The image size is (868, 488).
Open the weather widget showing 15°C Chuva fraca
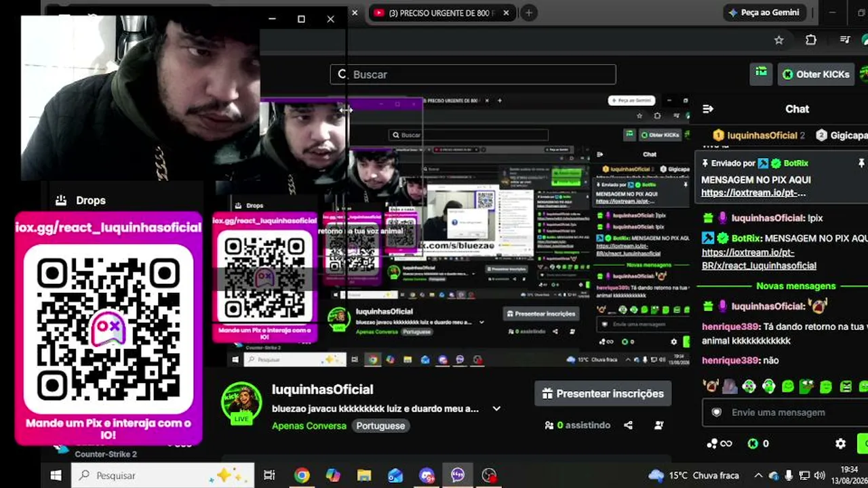[x=693, y=476]
